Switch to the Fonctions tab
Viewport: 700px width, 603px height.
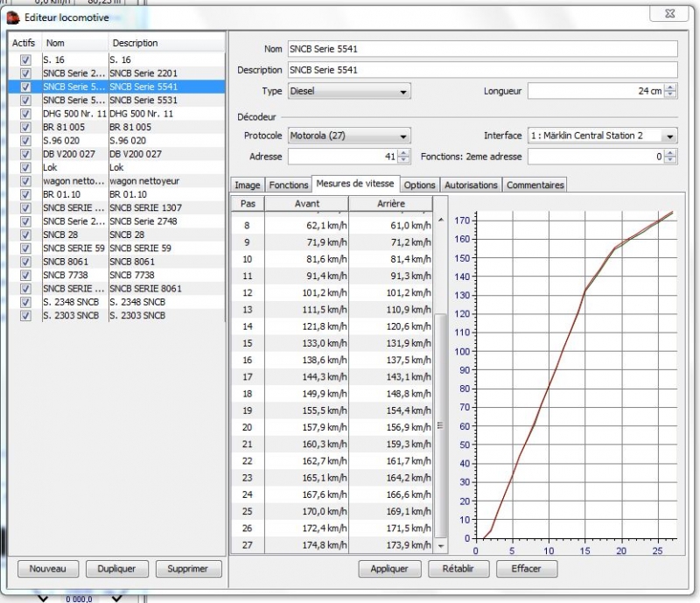(288, 185)
